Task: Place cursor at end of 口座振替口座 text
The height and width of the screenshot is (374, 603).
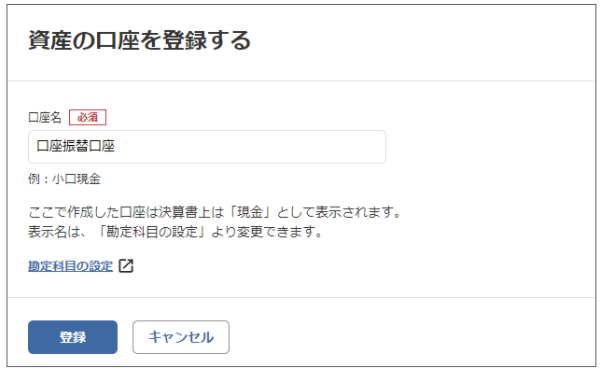Action: (115, 146)
